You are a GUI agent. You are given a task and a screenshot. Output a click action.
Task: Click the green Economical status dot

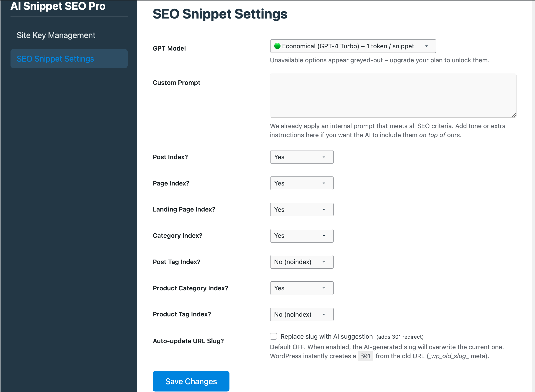[277, 46]
